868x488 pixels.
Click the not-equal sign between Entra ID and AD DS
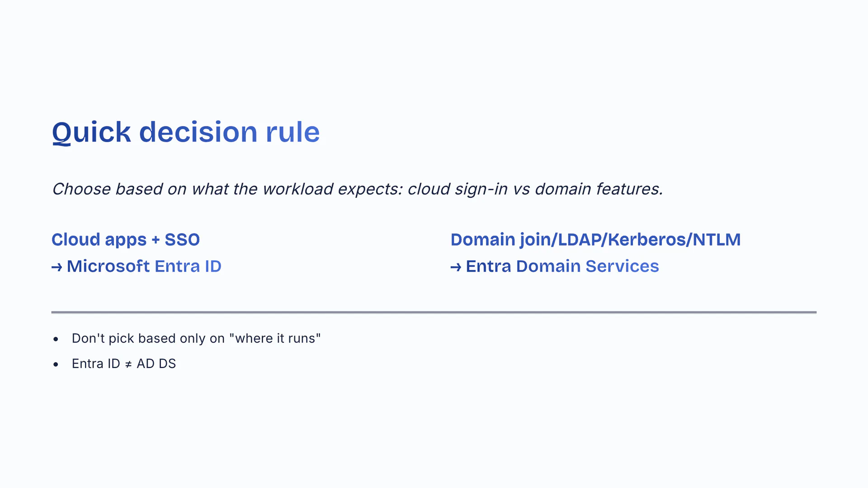coord(128,364)
